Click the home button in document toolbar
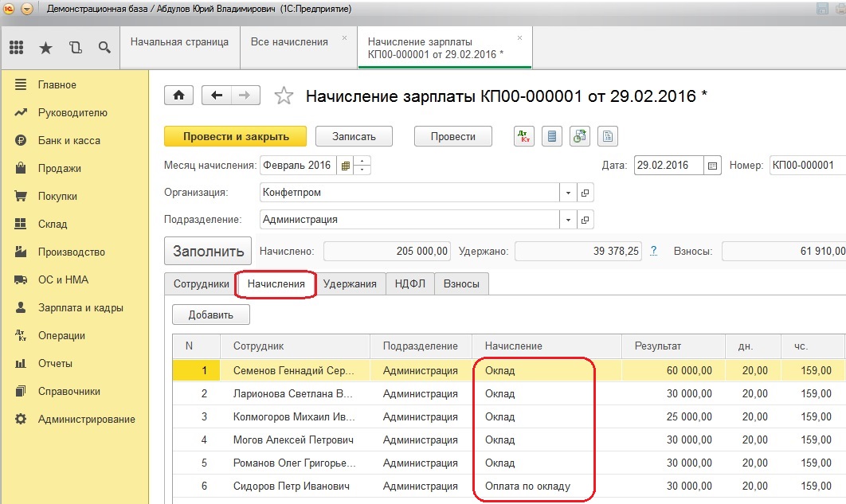This screenshot has width=846, height=504. click(178, 96)
